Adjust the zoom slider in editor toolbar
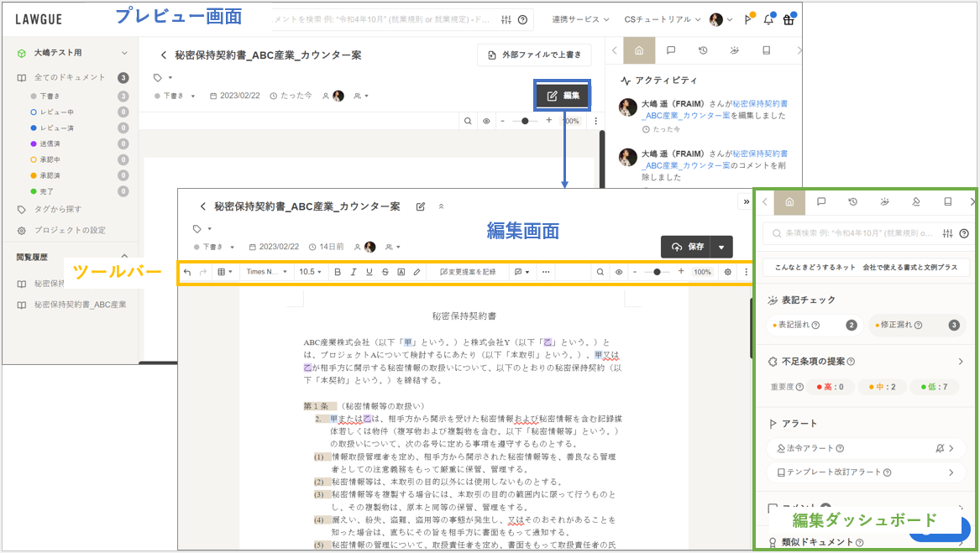This screenshot has width=980, height=553. click(657, 272)
